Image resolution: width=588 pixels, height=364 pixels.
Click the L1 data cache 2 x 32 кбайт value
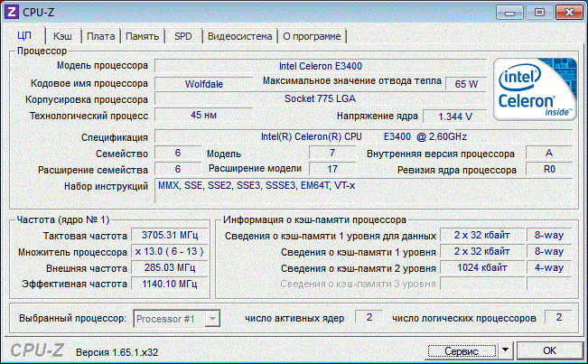pos(482,235)
